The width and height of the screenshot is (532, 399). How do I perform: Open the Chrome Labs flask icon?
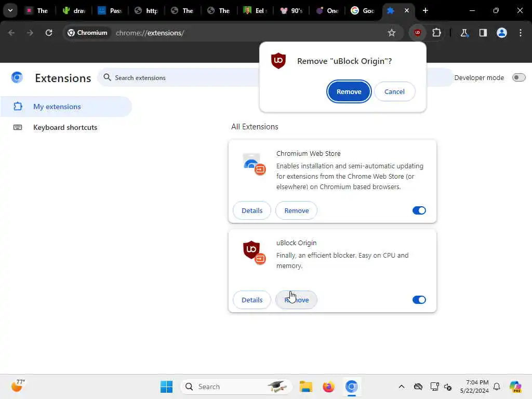[464, 33]
